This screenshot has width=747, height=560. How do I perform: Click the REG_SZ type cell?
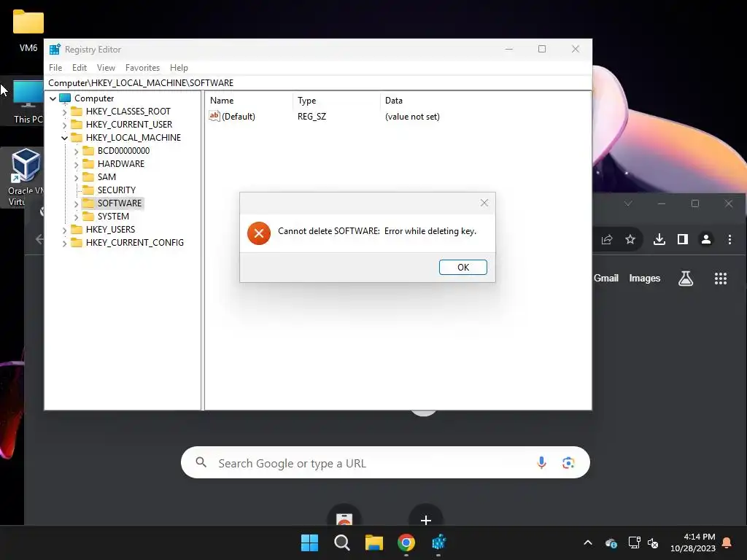(x=312, y=116)
